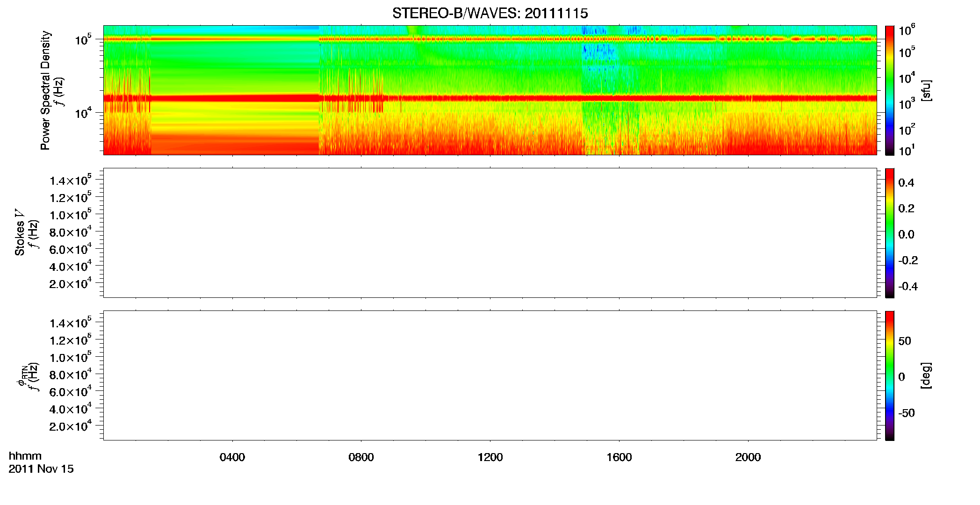Click the 1600 time axis label
980x505 pixels.
pyautogui.click(x=619, y=457)
